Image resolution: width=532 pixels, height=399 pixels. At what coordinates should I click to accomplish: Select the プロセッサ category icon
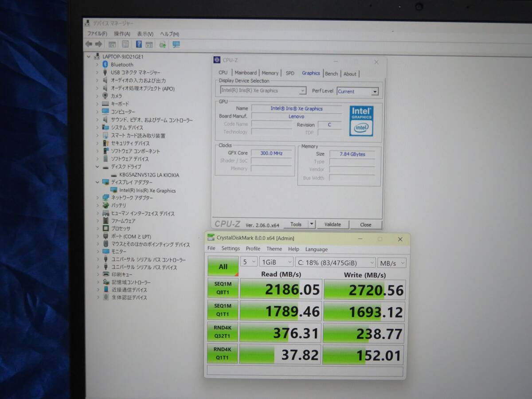(x=106, y=229)
